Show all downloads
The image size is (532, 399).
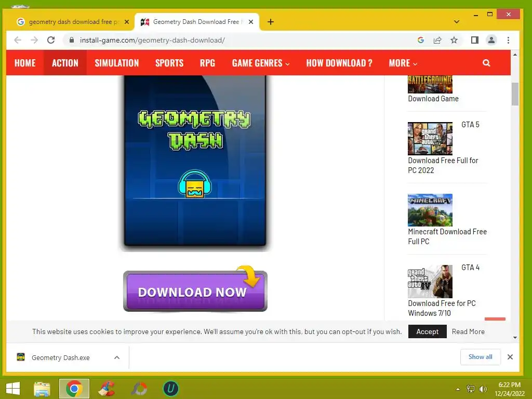(x=480, y=357)
